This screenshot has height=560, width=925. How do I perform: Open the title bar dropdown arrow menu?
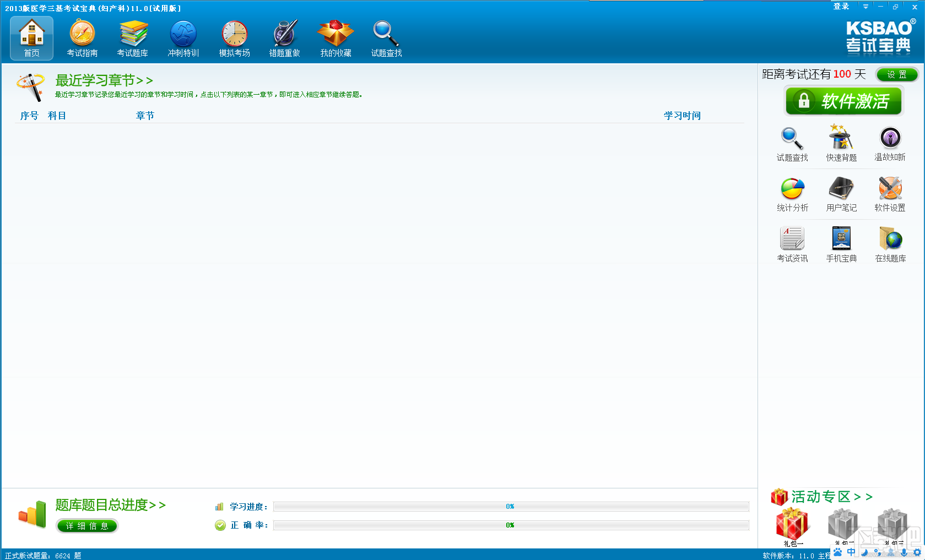[x=866, y=7]
